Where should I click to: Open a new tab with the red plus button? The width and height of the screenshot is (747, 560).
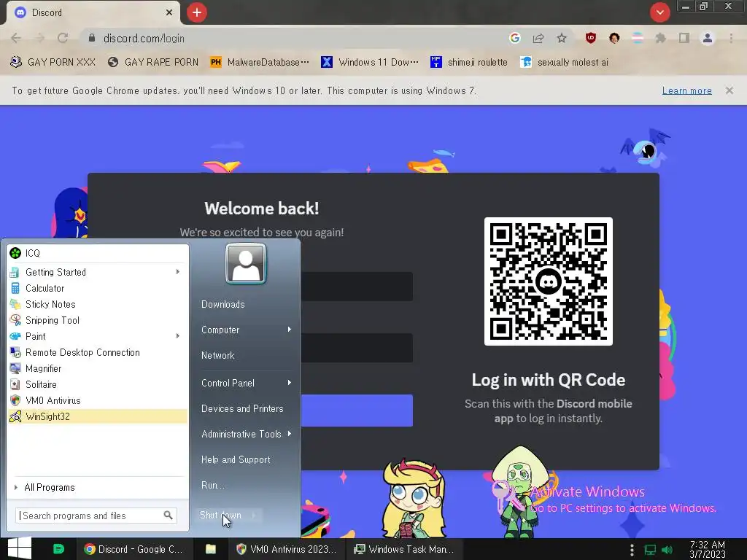(197, 12)
